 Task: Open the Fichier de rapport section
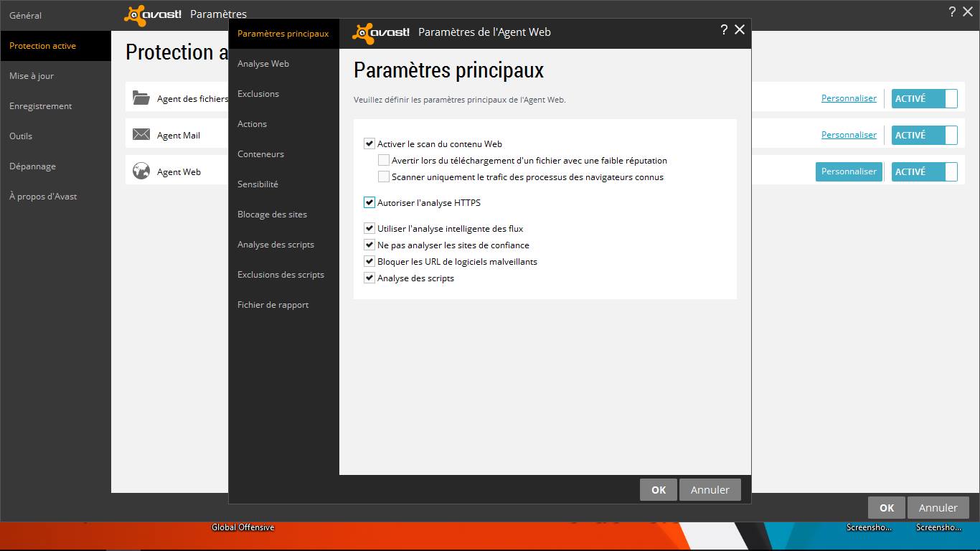coord(283,305)
